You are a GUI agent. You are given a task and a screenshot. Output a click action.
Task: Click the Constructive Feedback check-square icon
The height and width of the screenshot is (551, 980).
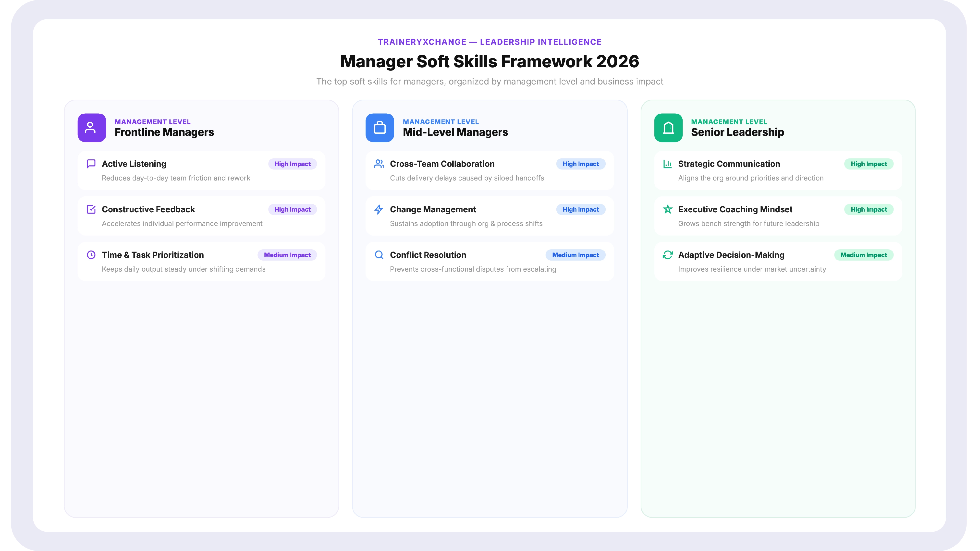click(x=91, y=209)
